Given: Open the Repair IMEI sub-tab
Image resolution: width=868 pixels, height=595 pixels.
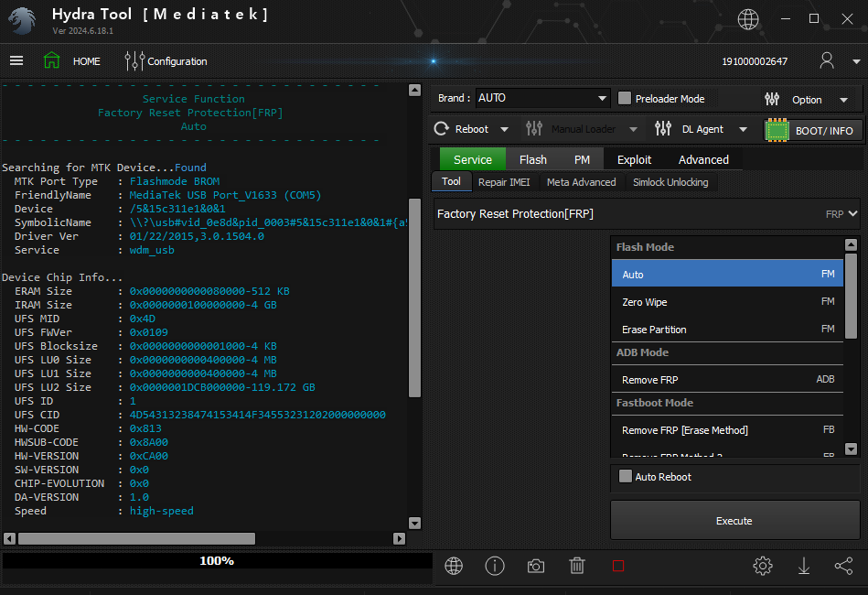Looking at the screenshot, I should pos(504,182).
